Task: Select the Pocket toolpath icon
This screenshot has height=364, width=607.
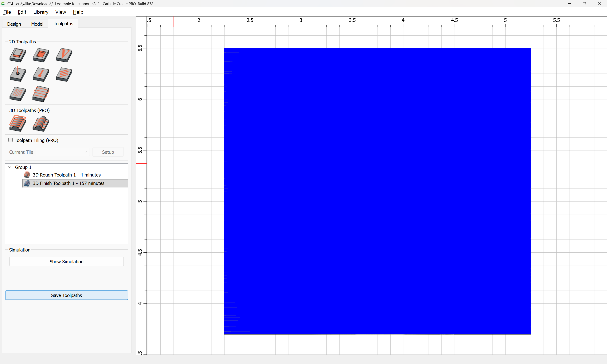Action: pyautogui.click(x=41, y=55)
